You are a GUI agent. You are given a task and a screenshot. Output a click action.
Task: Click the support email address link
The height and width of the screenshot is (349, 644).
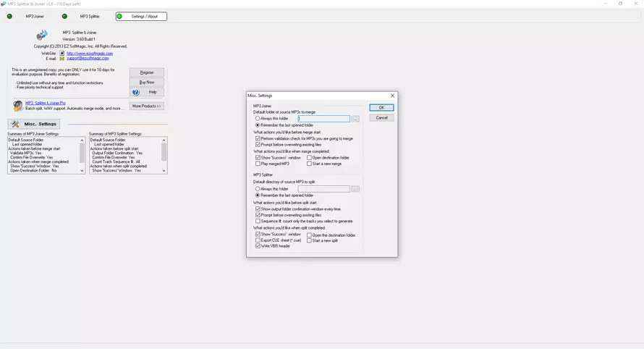coord(88,59)
